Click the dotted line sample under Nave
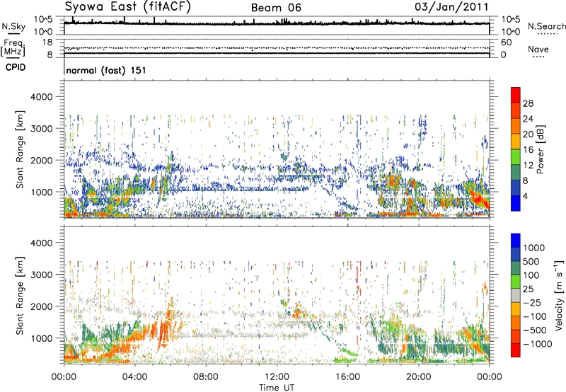The height and width of the screenshot is (392, 566). coord(538,57)
